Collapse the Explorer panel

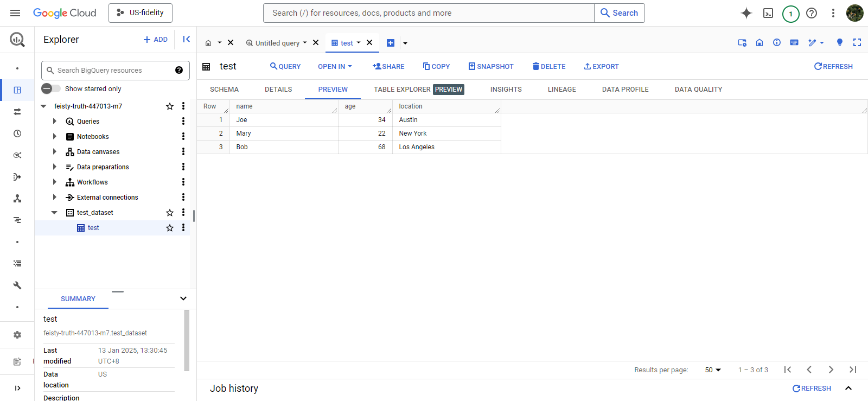point(186,39)
